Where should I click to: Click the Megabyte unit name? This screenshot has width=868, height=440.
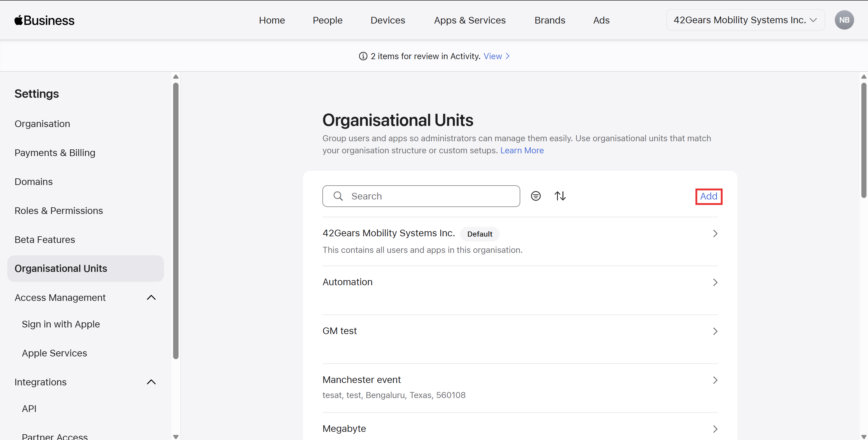click(x=344, y=429)
